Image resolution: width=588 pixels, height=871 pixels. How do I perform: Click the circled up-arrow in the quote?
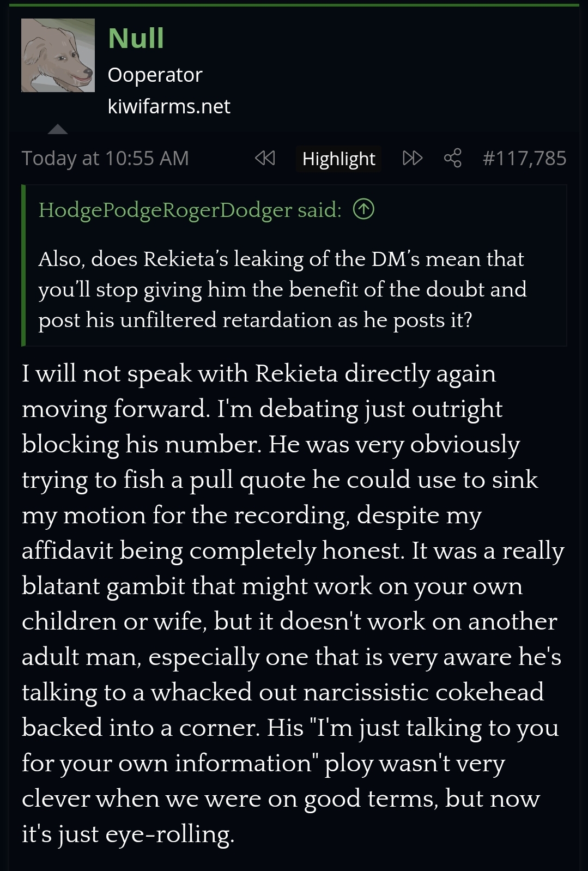[x=363, y=209]
